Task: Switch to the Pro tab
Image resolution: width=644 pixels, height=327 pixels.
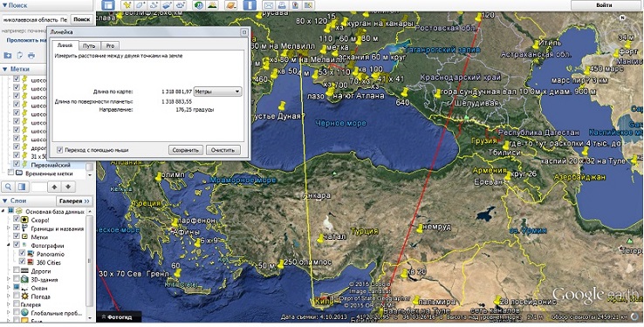Action: (x=110, y=45)
